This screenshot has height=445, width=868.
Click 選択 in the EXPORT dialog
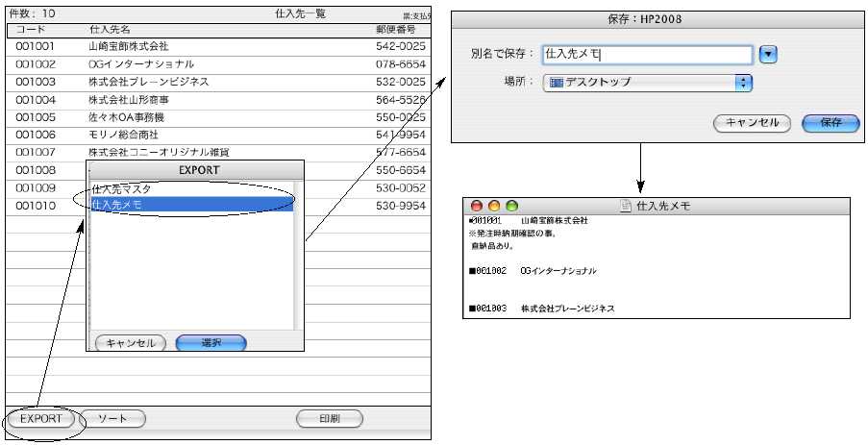pyautogui.click(x=211, y=342)
